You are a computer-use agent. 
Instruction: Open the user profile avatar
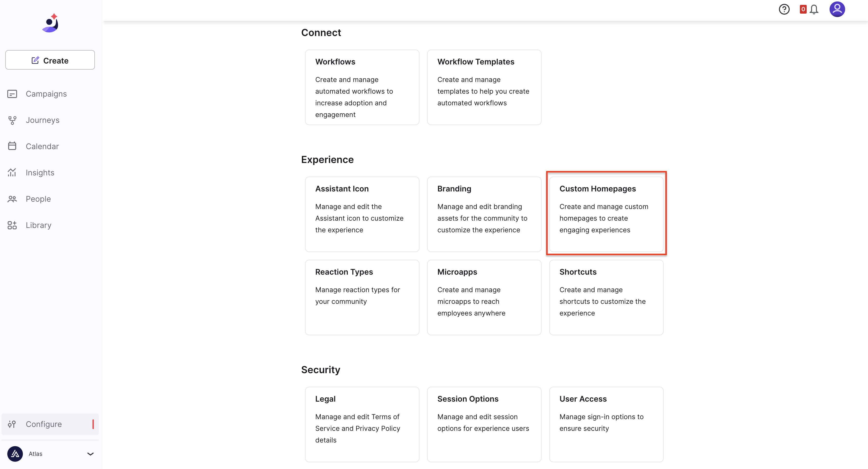point(837,9)
